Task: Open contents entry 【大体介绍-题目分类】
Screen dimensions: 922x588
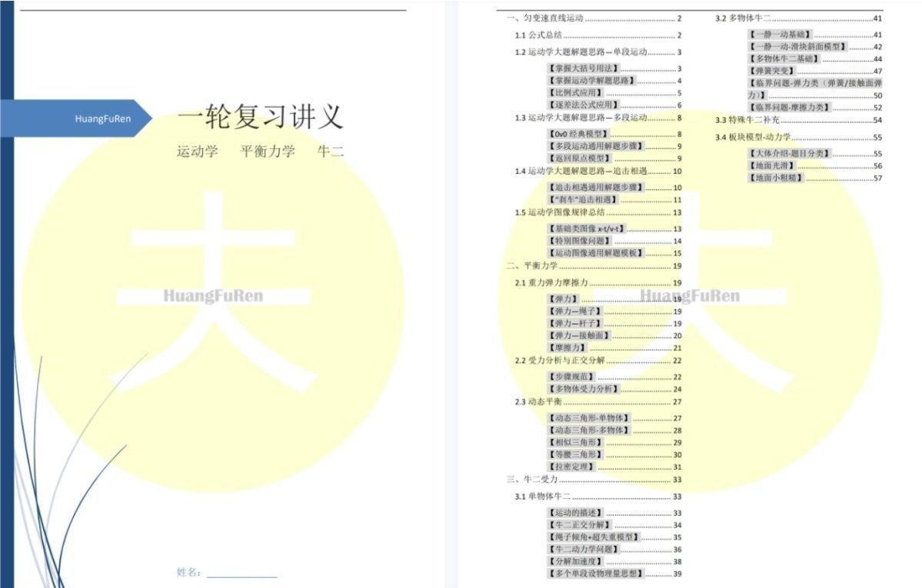Action: point(815,154)
